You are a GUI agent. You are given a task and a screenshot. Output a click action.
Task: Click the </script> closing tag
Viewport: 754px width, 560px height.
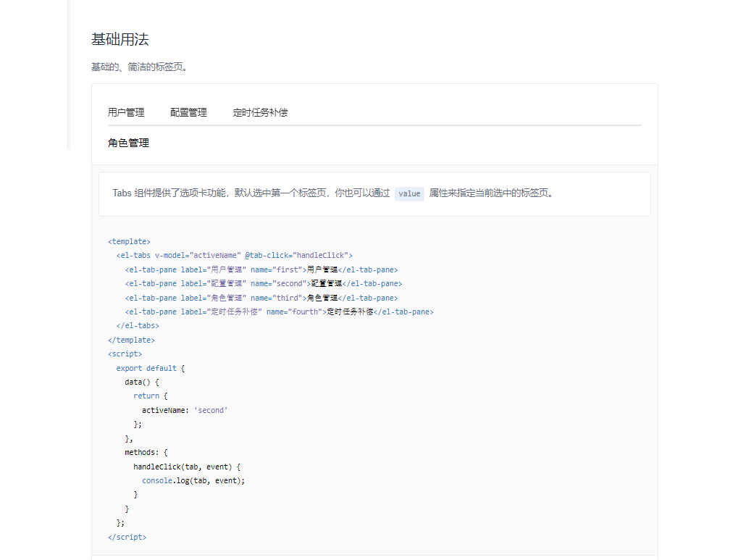coord(127,537)
